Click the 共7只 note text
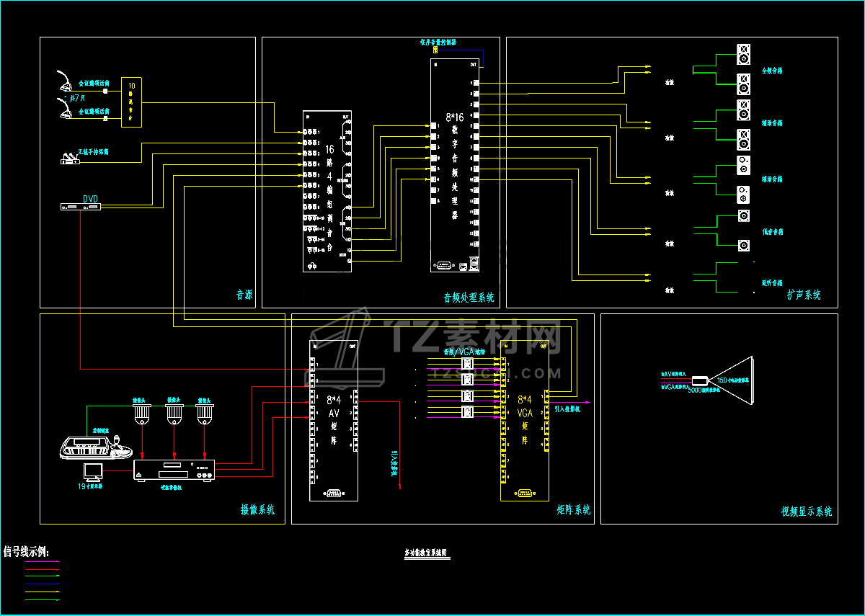865x616 pixels. click(76, 97)
